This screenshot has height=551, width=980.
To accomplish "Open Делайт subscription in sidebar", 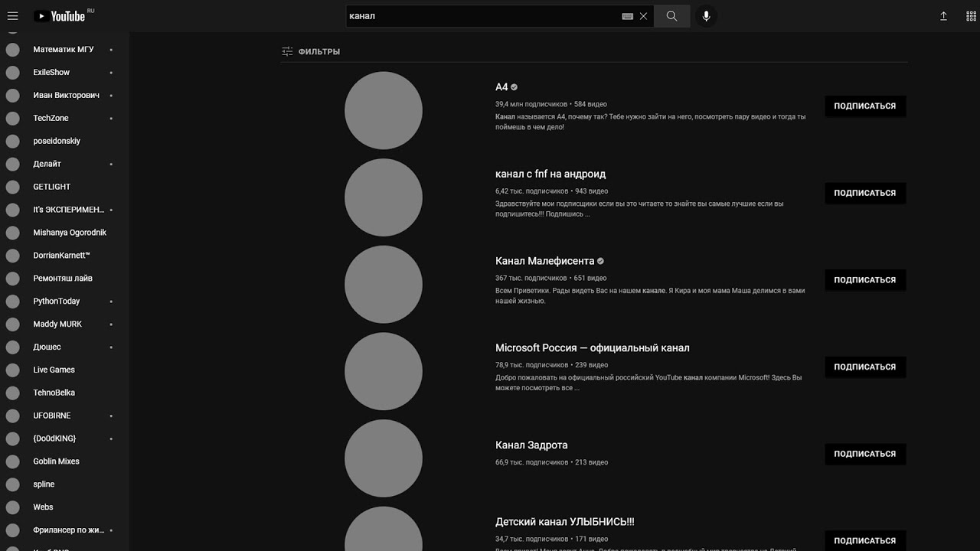I will point(64,164).
